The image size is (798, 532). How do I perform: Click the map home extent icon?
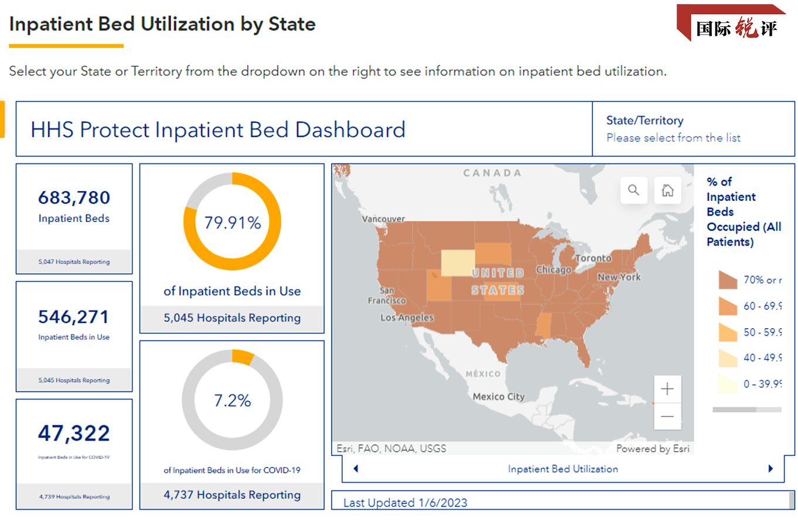[x=667, y=190]
